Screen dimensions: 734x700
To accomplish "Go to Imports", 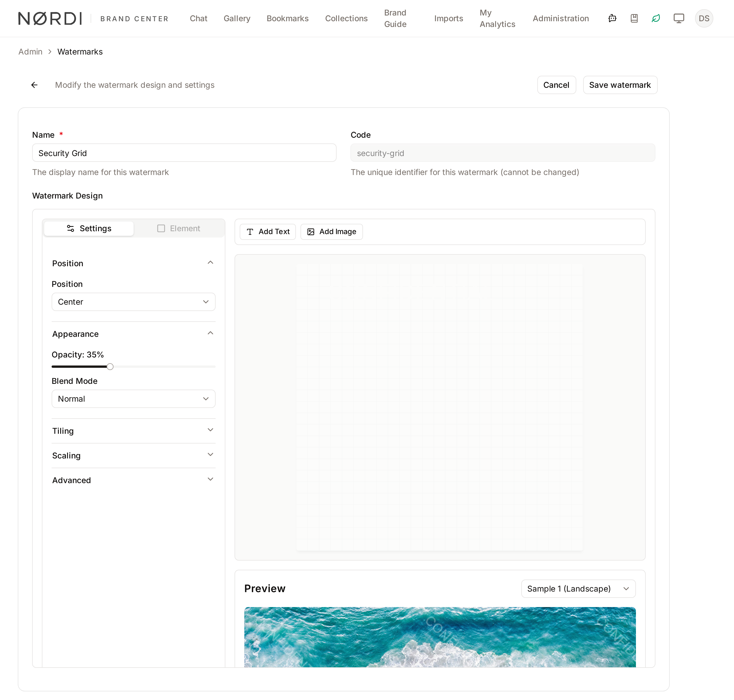I will click(x=448, y=18).
